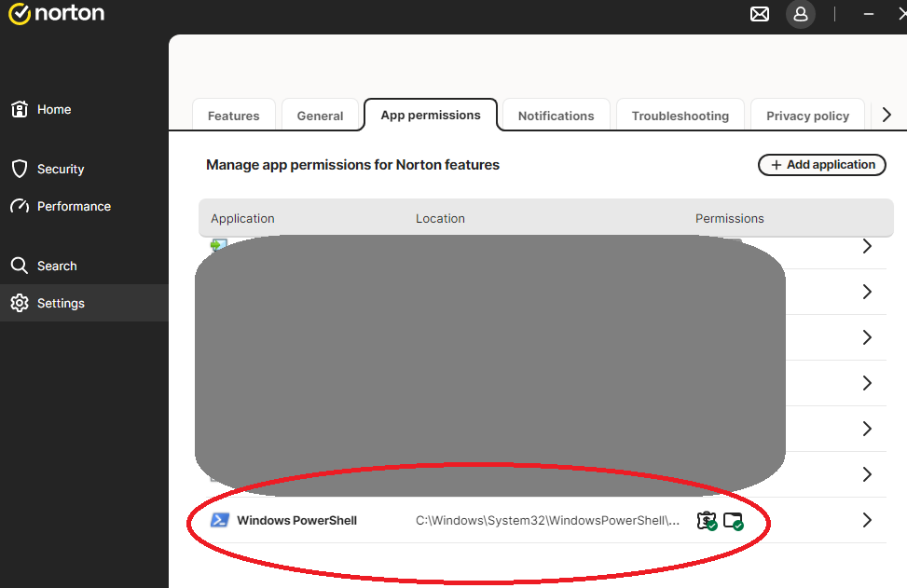Select the Windows PowerShell application name
907x588 pixels.
coord(296,520)
